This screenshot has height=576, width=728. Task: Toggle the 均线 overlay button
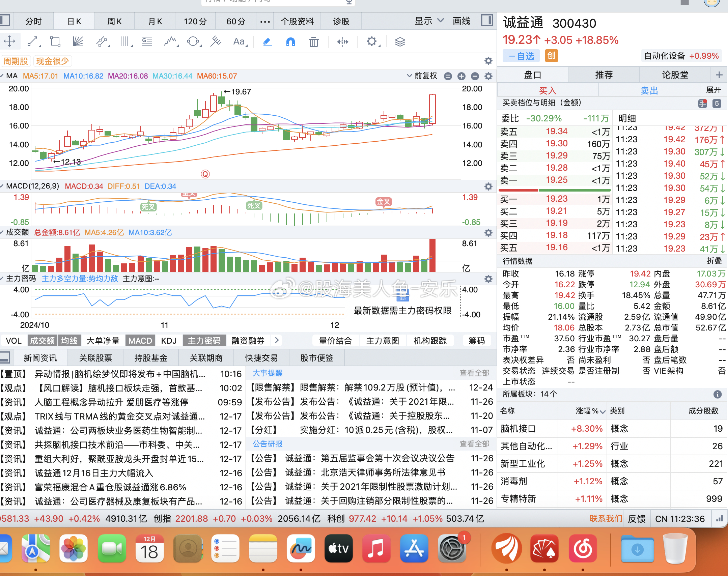69,341
